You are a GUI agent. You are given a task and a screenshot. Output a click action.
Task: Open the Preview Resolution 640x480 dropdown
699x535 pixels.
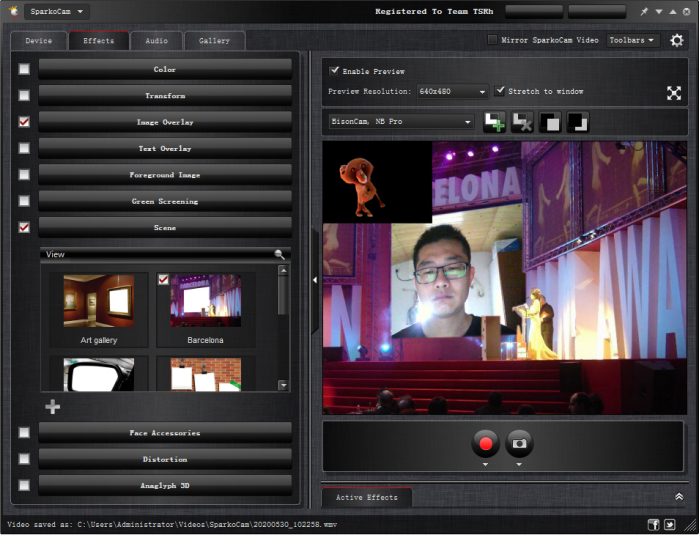452,91
